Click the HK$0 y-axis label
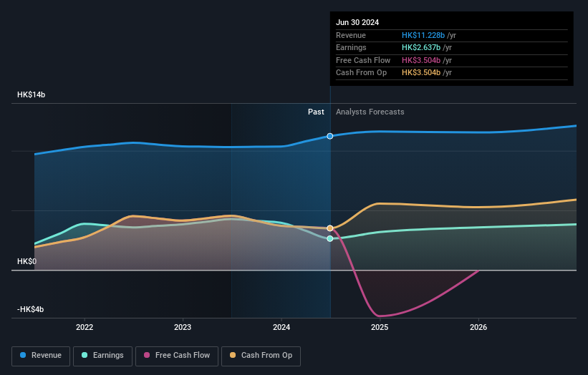588x375 pixels. tap(26, 261)
